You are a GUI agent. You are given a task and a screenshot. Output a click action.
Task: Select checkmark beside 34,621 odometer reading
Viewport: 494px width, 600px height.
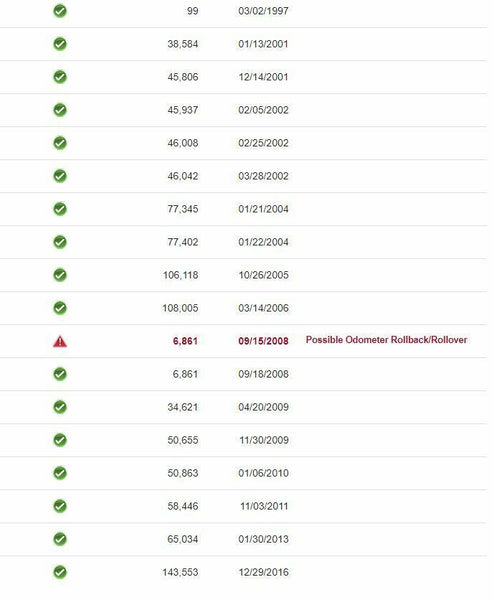(60, 407)
